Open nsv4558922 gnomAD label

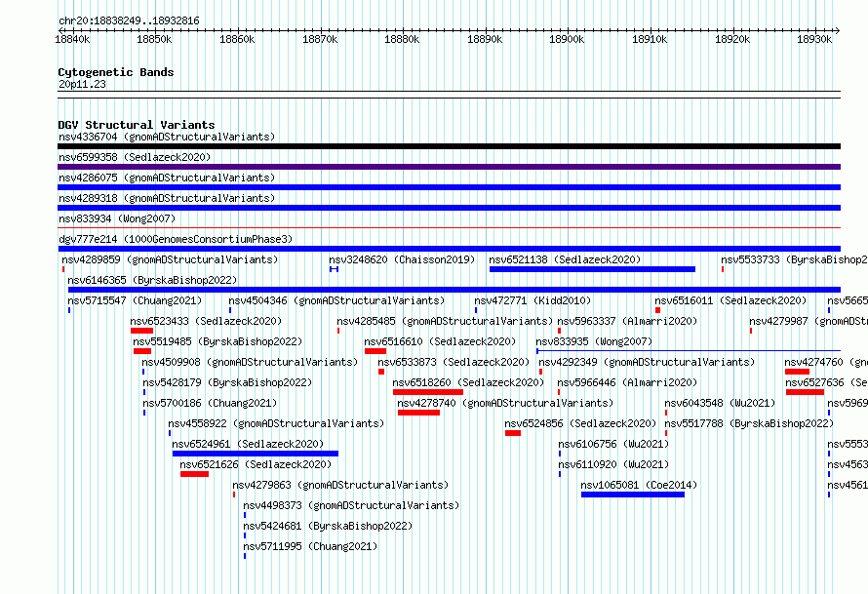click(x=276, y=423)
